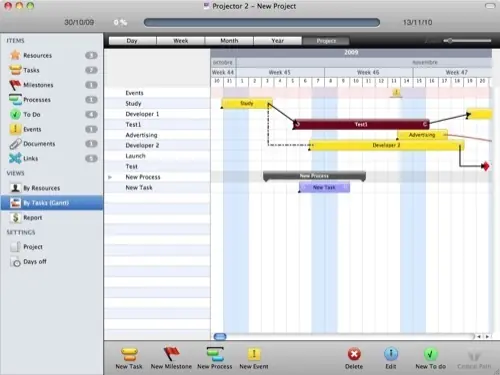Open Resources star icon in sidebar
This screenshot has width=500, height=375.
pos(15,55)
